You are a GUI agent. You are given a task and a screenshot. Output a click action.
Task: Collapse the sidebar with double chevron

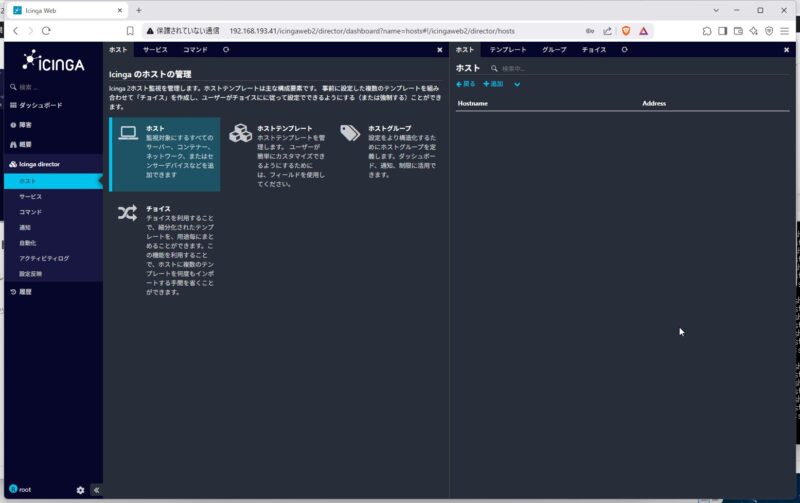96,490
